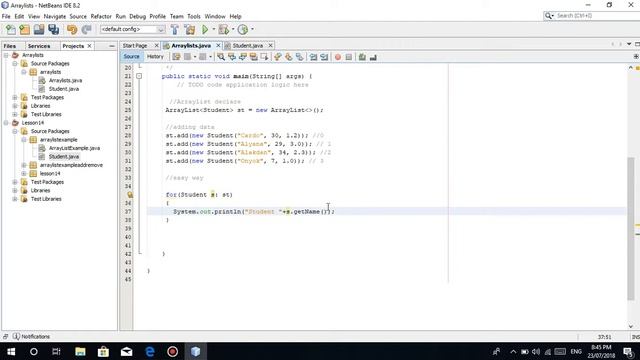The image size is (640, 360).
Task: Undo the last edit via toolbar
Action: click(x=72, y=29)
